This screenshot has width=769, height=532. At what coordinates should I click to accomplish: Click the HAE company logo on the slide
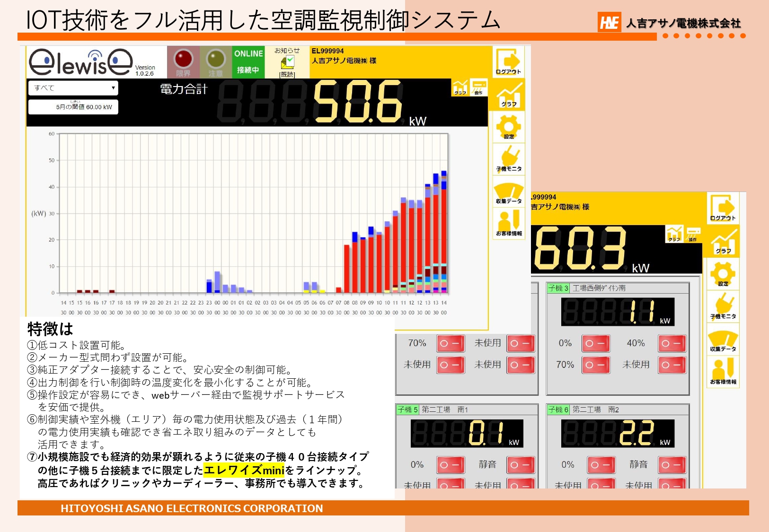coord(609,22)
